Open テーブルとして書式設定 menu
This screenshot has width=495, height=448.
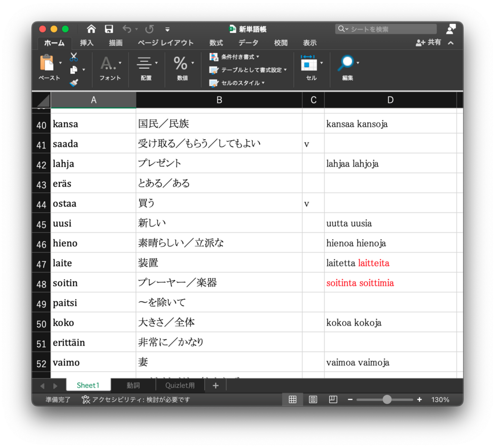(x=248, y=70)
